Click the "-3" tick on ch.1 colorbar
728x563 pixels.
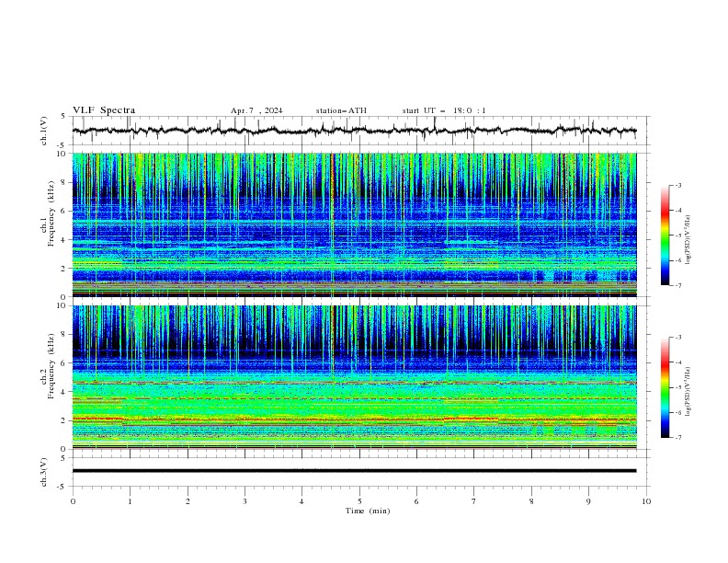[x=677, y=185]
